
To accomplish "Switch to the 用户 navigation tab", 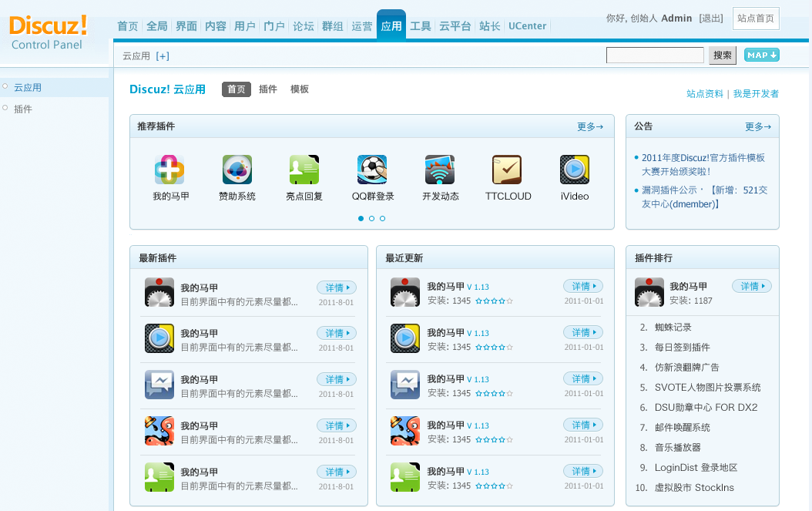I will 245,26.
